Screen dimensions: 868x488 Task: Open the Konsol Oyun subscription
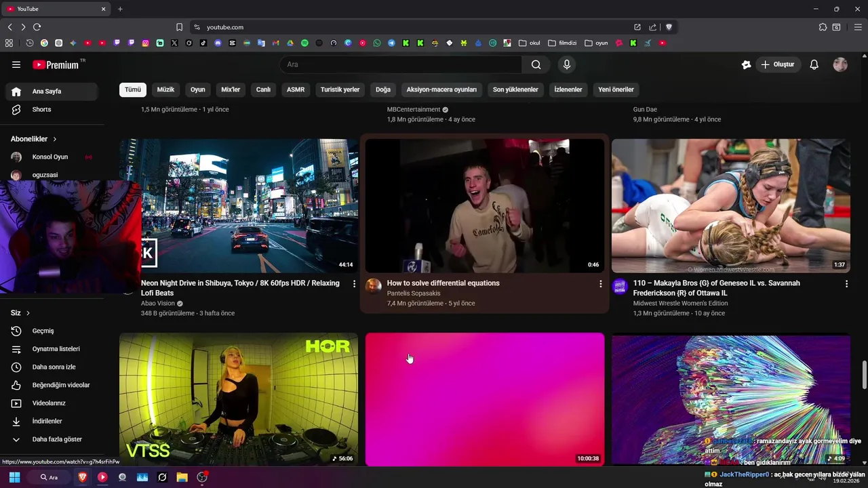pos(52,157)
